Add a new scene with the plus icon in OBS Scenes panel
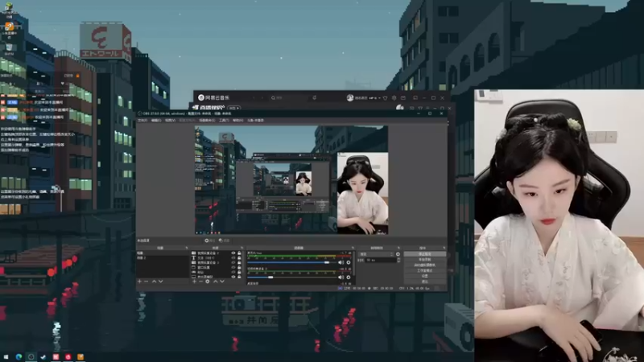644x362 pixels. pyautogui.click(x=139, y=281)
